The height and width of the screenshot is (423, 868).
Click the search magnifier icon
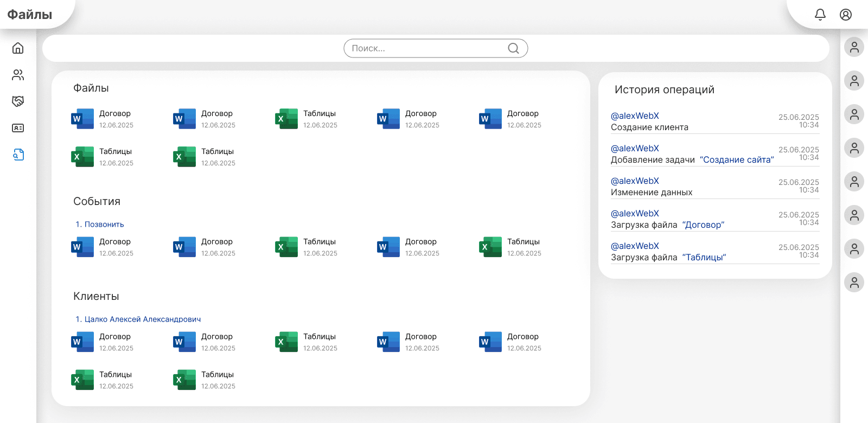(x=513, y=48)
